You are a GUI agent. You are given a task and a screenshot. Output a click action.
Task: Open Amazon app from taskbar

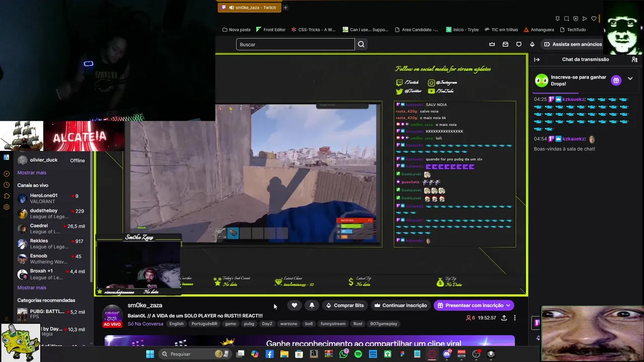tap(314, 354)
